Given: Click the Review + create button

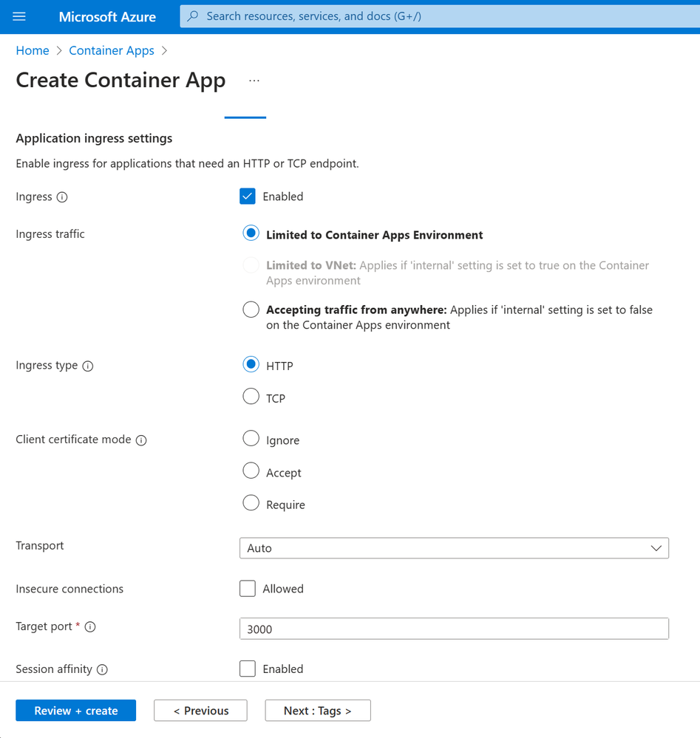Looking at the screenshot, I should click(x=76, y=711).
